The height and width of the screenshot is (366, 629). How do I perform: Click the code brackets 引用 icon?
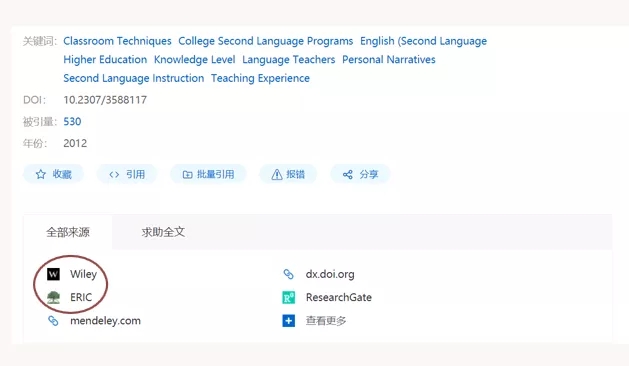tap(114, 174)
